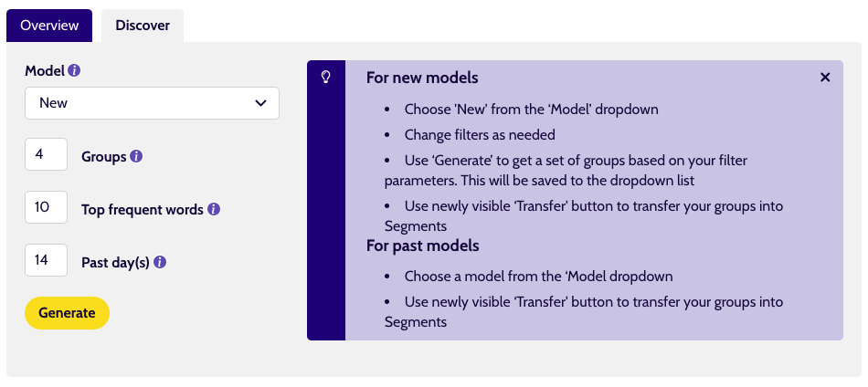Click the info icon beside Model

(74, 71)
